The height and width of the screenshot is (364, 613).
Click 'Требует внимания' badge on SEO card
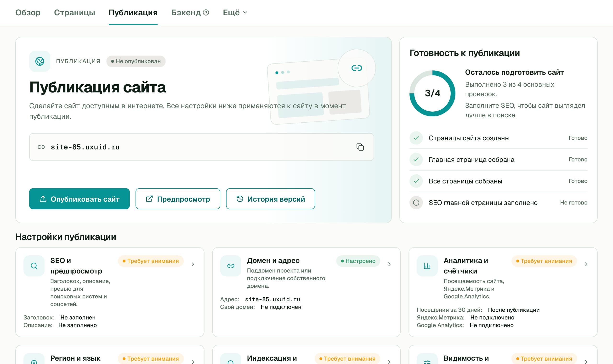click(151, 261)
